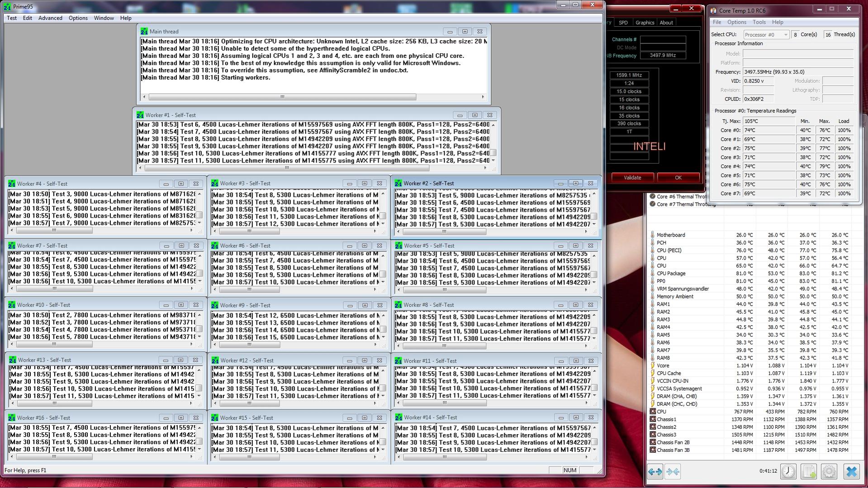Viewport: 868px width, 488px height.
Task: Click the Worker #9 window icon
Action: click(214, 305)
